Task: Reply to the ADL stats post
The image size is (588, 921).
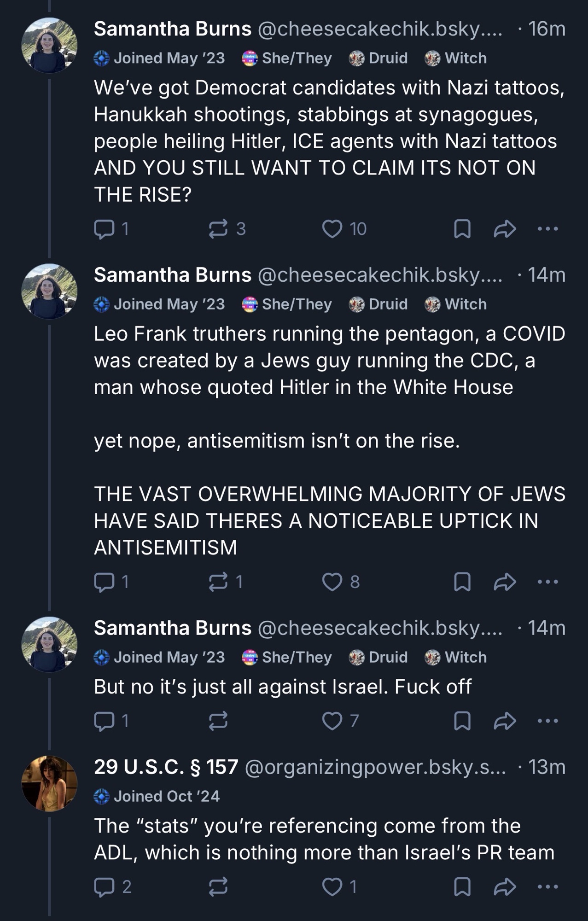Action: tap(104, 887)
